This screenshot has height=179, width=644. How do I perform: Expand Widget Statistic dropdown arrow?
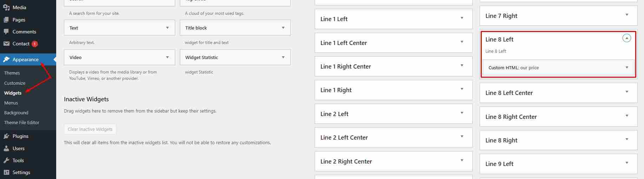(283, 57)
